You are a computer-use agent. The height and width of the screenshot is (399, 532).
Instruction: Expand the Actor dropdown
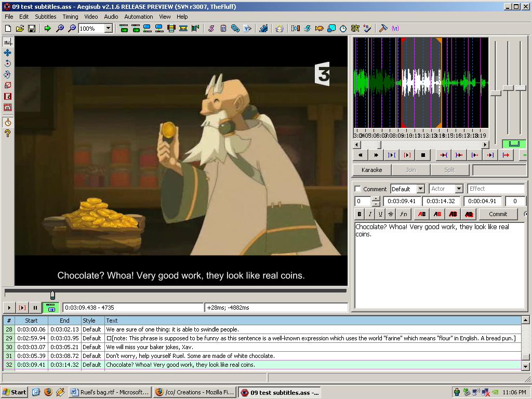pos(459,189)
